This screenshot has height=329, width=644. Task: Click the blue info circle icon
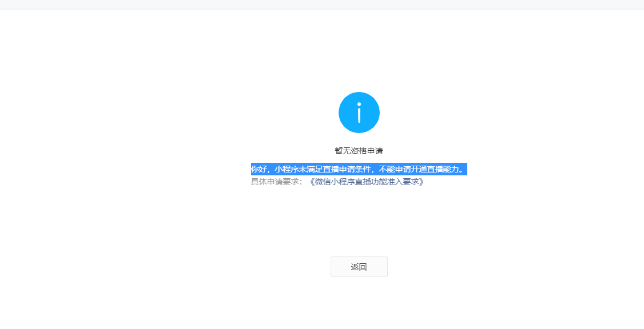pos(359,113)
